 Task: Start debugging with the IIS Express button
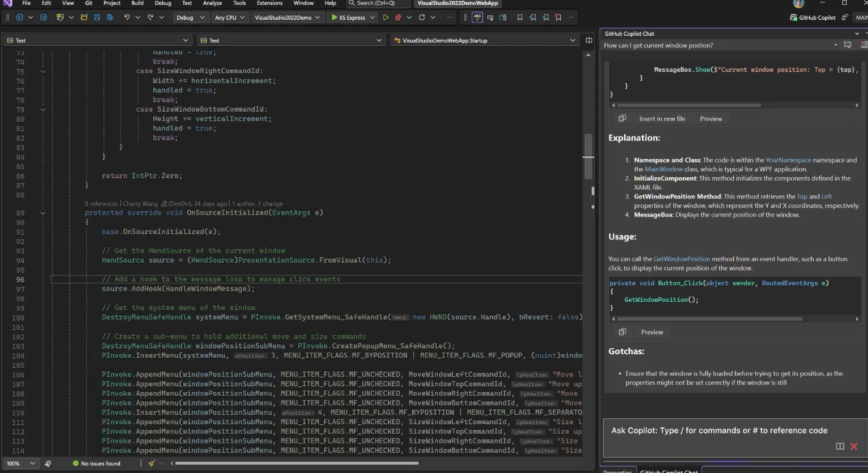(x=348, y=17)
